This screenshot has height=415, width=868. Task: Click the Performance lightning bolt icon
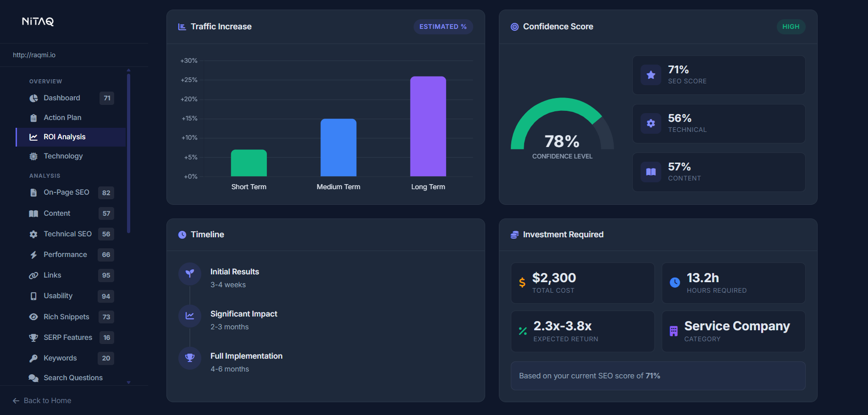(33, 255)
